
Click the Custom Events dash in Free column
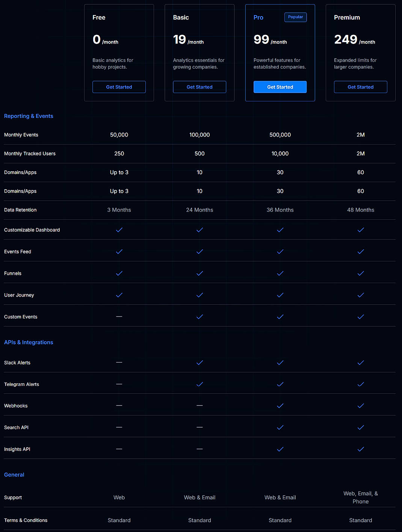[x=119, y=316]
